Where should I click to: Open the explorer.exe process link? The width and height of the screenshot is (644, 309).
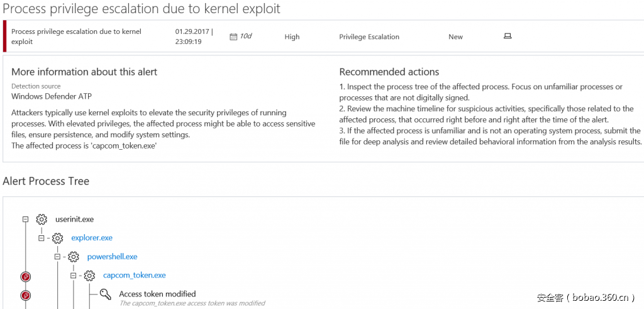(x=92, y=238)
